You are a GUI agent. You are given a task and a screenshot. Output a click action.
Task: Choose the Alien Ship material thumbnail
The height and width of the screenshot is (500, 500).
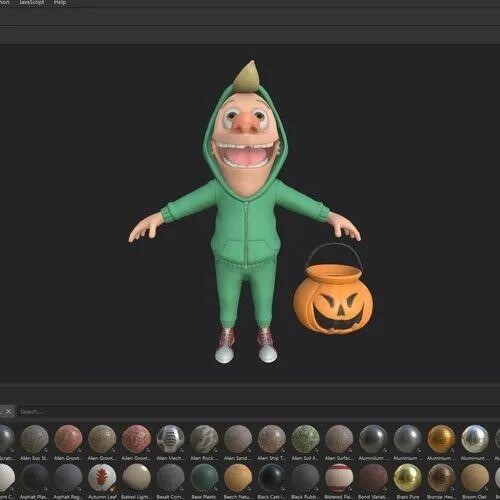click(272, 439)
